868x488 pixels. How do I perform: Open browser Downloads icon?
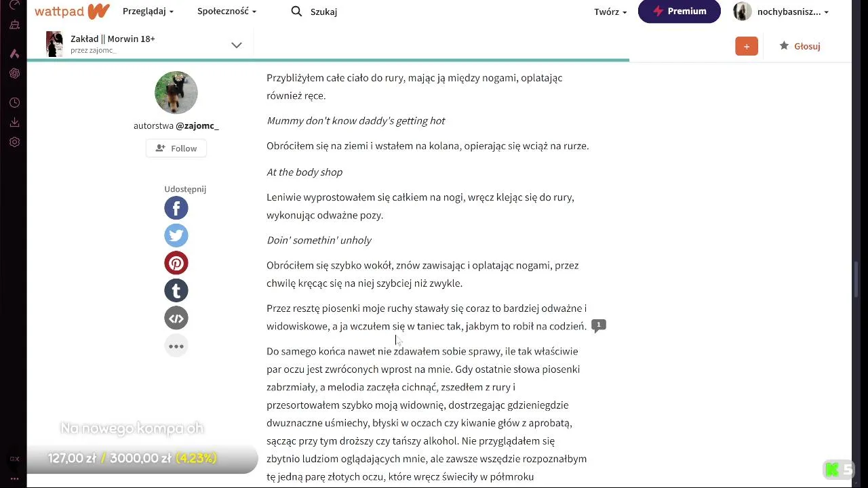pos(15,123)
